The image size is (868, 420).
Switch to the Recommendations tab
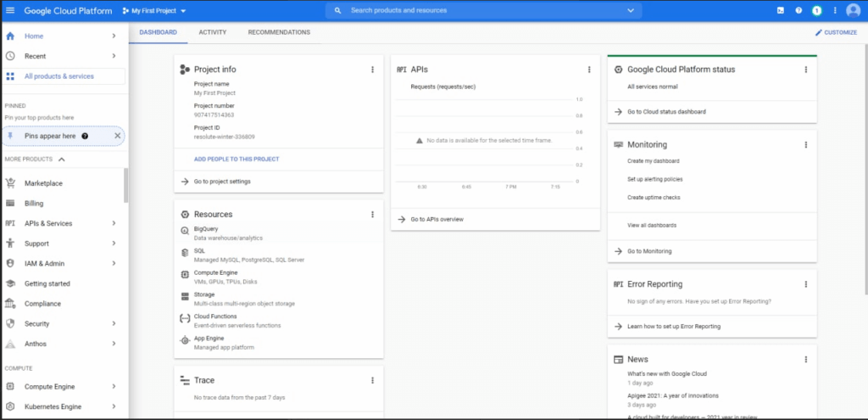tap(279, 33)
